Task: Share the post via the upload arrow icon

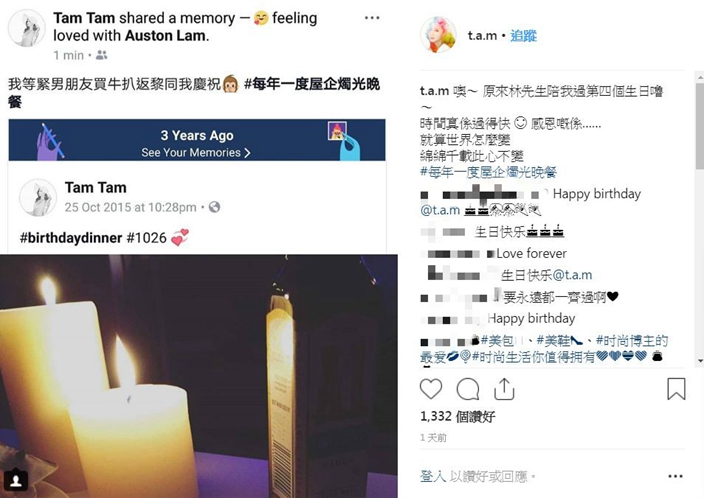Action: [x=504, y=389]
